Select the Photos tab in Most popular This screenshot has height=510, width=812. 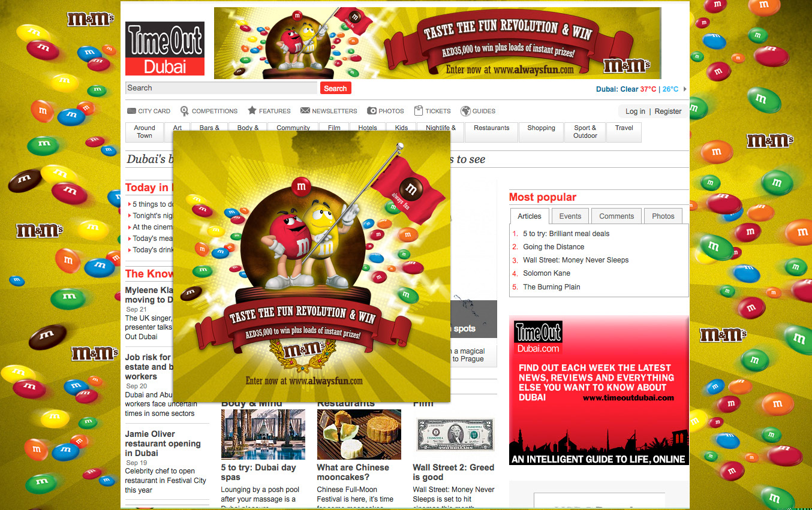(663, 216)
